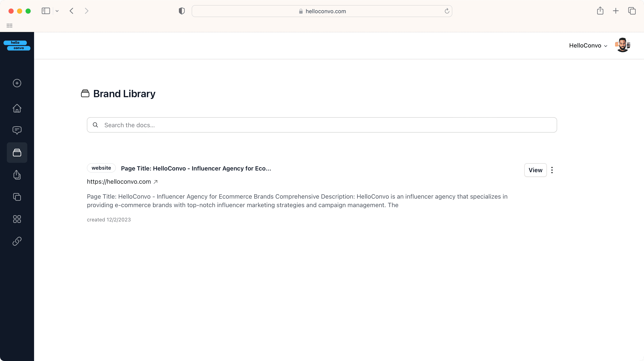The height and width of the screenshot is (361, 644).
Task: Click the user profile avatar
Action: pyautogui.click(x=622, y=45)
